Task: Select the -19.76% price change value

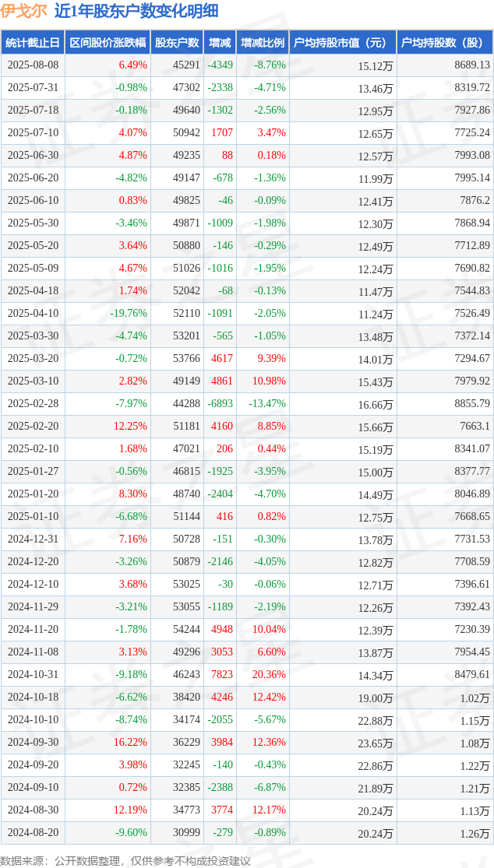Action: [129, 313]
